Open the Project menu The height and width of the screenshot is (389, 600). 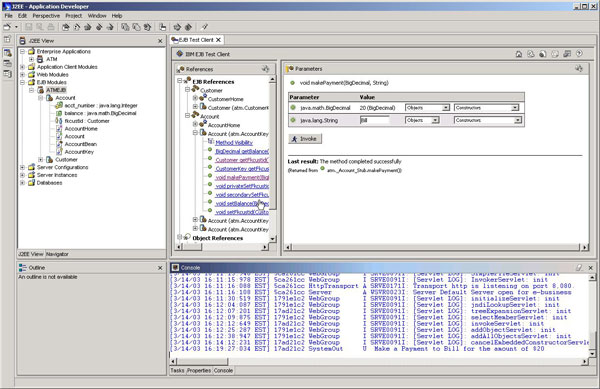[73, 16]
